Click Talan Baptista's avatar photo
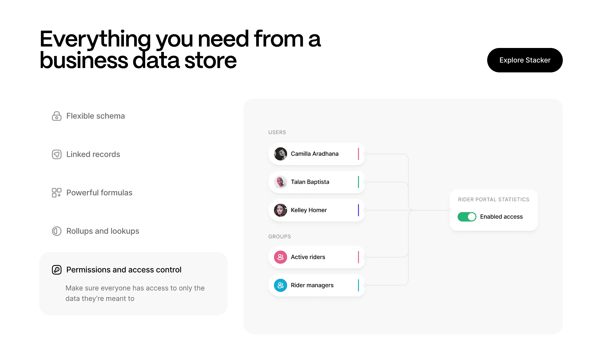Screen dimensions: 598x364 [280, 182]
